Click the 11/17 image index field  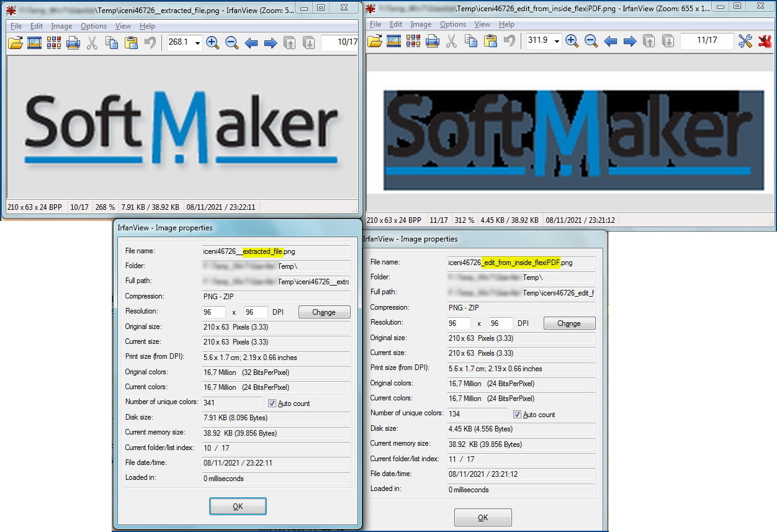click(x=706, y=40)
